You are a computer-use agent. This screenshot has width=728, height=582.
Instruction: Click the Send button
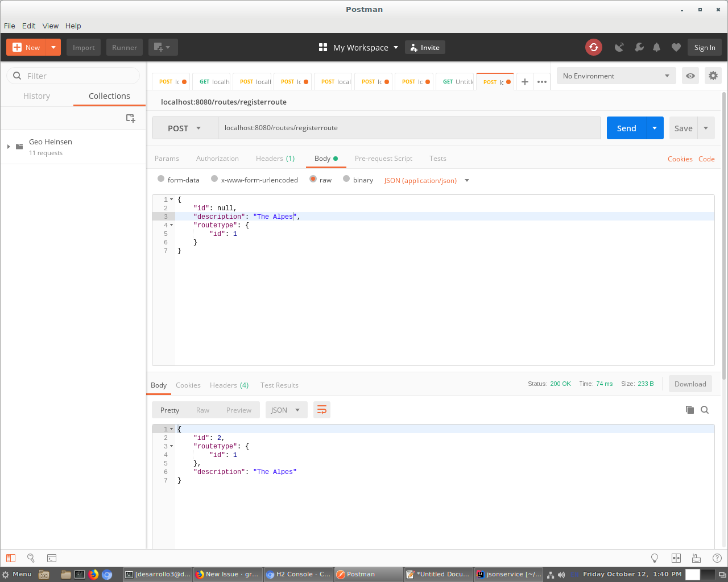[x=627, y=128]
